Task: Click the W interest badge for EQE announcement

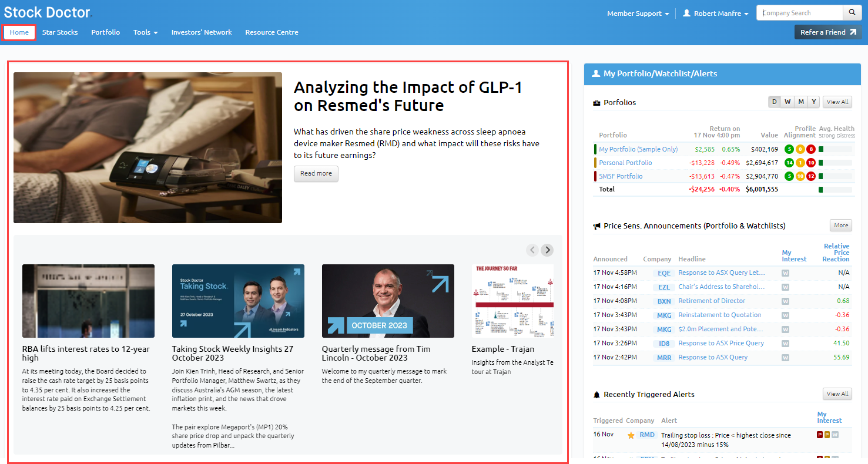Action: pos(785,273)
